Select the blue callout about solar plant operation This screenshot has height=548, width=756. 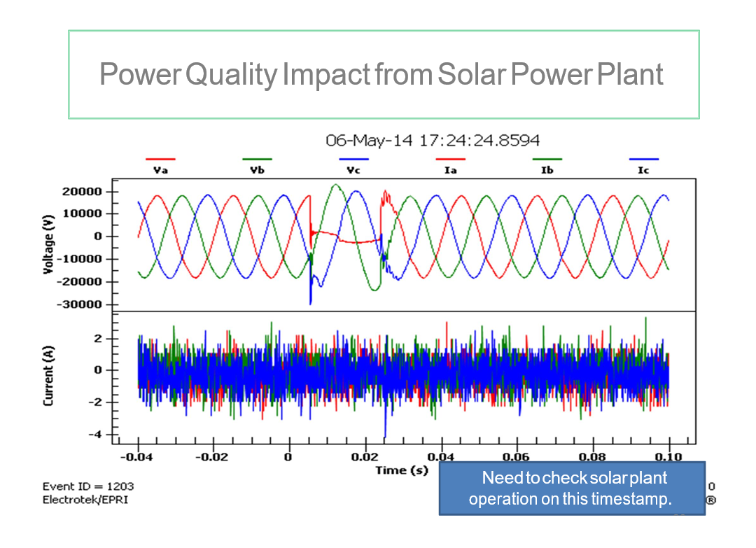570,489
